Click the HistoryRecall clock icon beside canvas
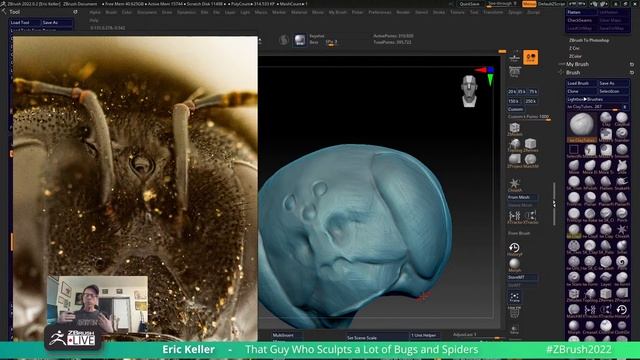The image size is (640, 360). coord(514,248)
